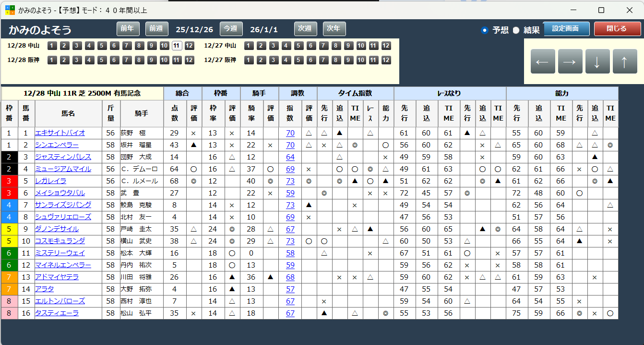The width and height of the screenshot is (644, 345).
Task: Select race 6 for 12/27 阪神
Action: click(x=311, y=60)
